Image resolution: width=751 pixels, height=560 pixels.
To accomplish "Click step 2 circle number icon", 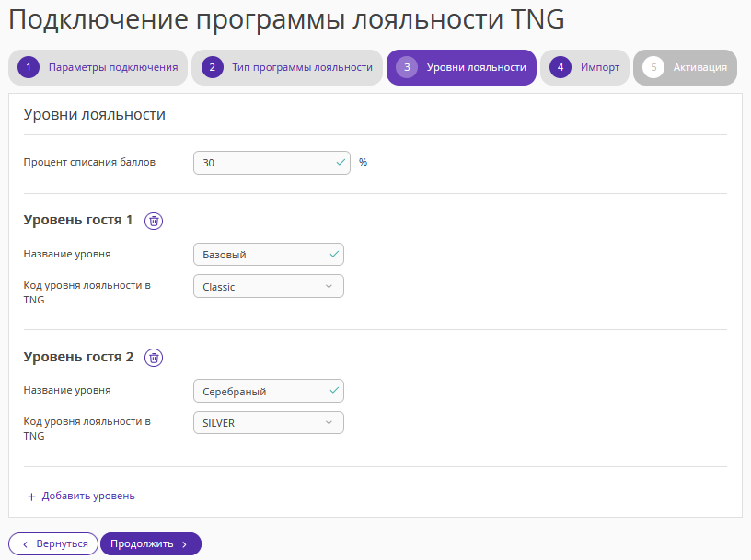I will pos(213,67).
